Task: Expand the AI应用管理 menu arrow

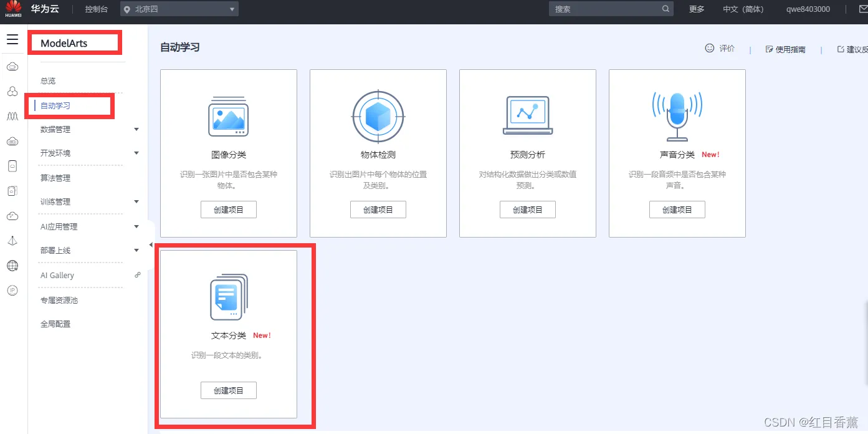Action: (x=136, y=226)
